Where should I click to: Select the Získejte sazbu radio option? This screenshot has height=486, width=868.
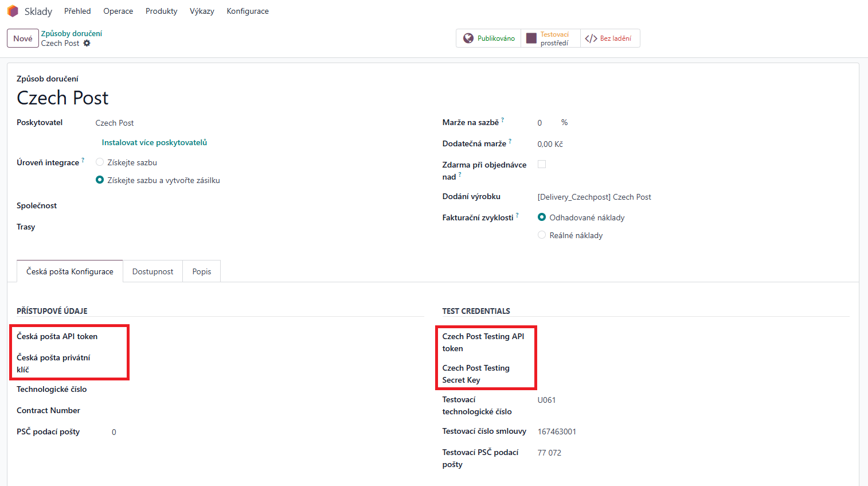(100, 162)
